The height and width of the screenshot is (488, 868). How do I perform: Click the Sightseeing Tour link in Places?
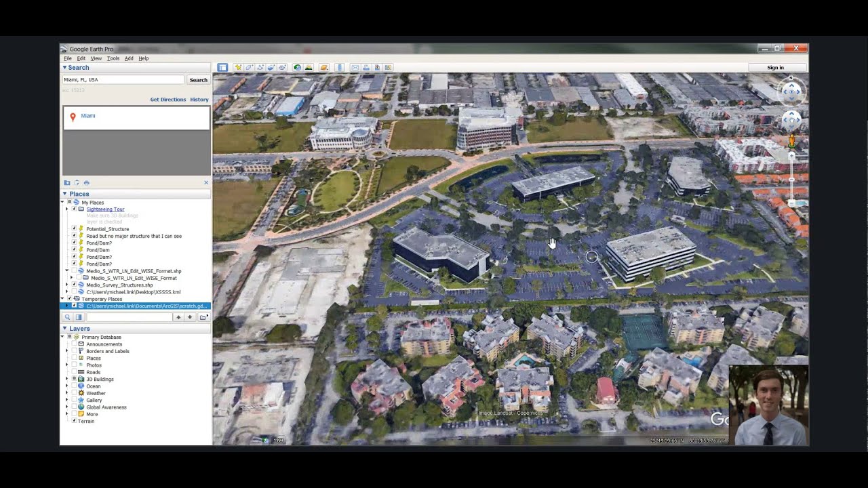point(105,209)
